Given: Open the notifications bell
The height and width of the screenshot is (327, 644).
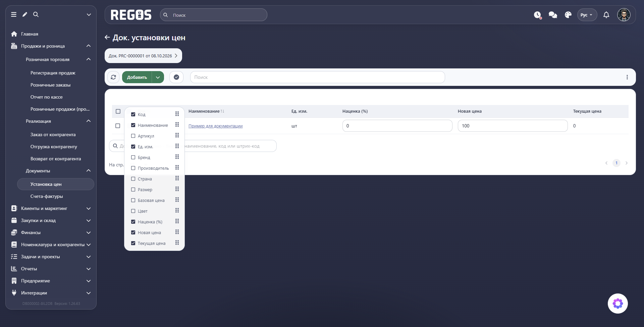Looking at the screenshot, I should pos(606,15).
